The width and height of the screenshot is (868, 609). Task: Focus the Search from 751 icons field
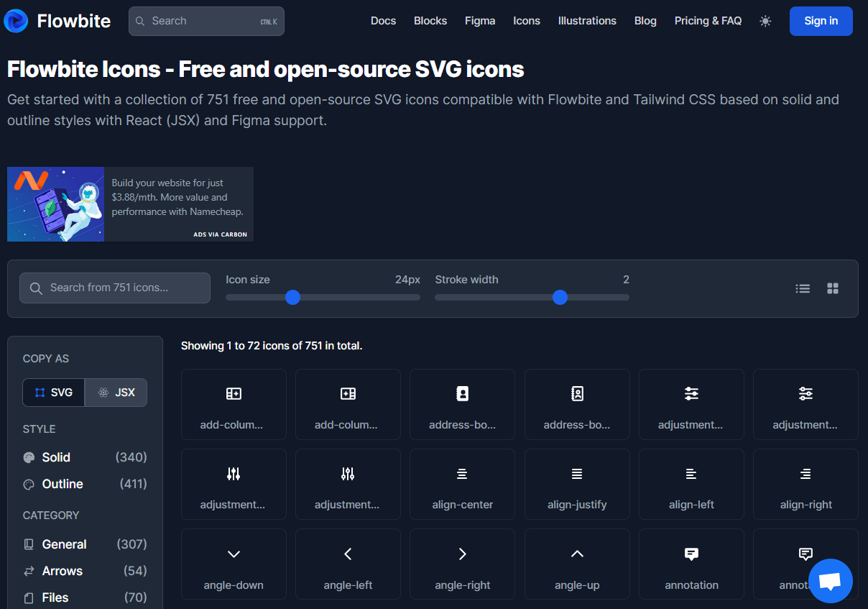(x=115, y=288)
